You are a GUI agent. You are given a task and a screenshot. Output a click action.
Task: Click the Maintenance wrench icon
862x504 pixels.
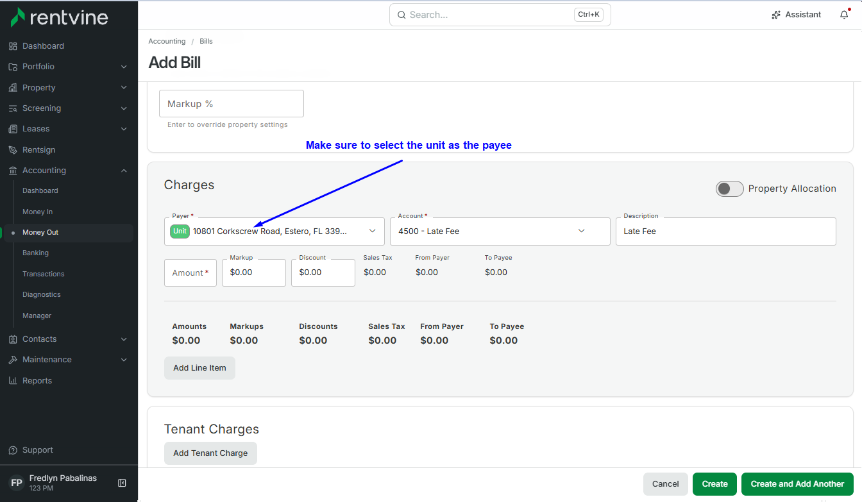(x=13, y=360)
